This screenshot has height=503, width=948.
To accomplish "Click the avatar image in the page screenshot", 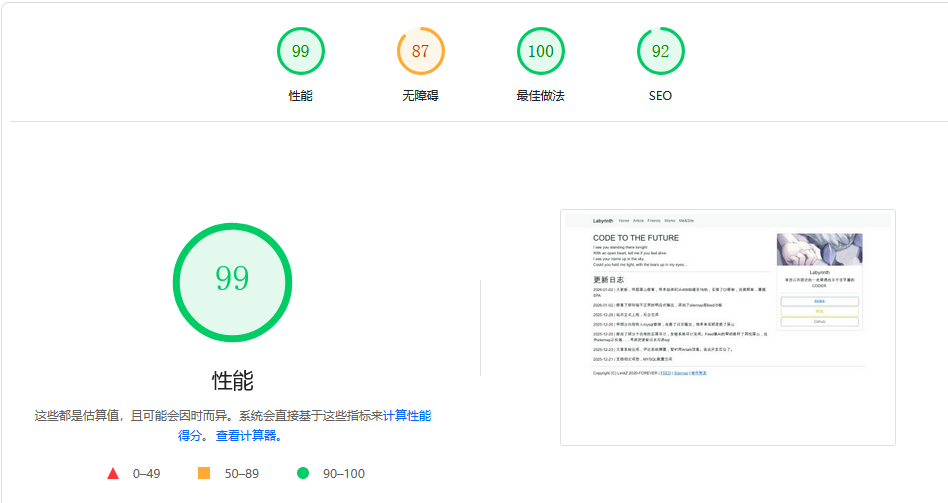I will click(x=819, y=249).
